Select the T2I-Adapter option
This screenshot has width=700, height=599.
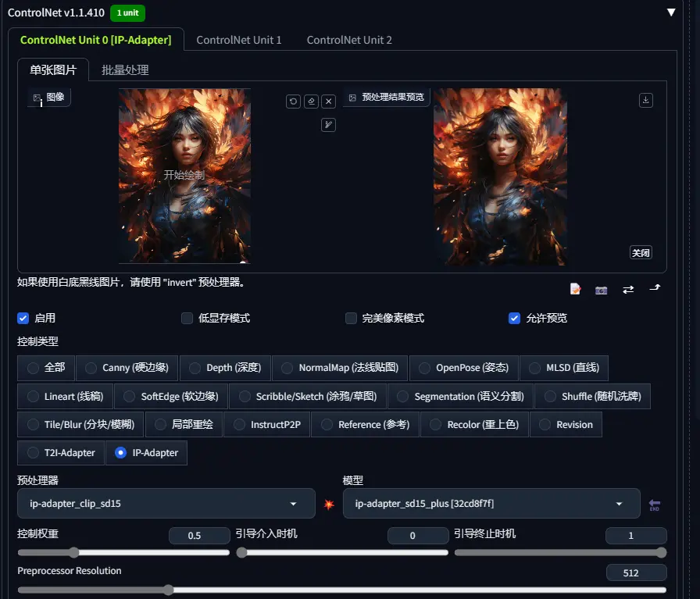coord(61,453)
